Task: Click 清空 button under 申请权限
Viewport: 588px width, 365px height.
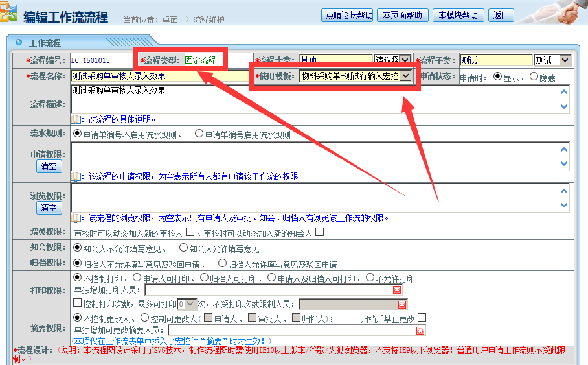Action: [x=49, y=166]
